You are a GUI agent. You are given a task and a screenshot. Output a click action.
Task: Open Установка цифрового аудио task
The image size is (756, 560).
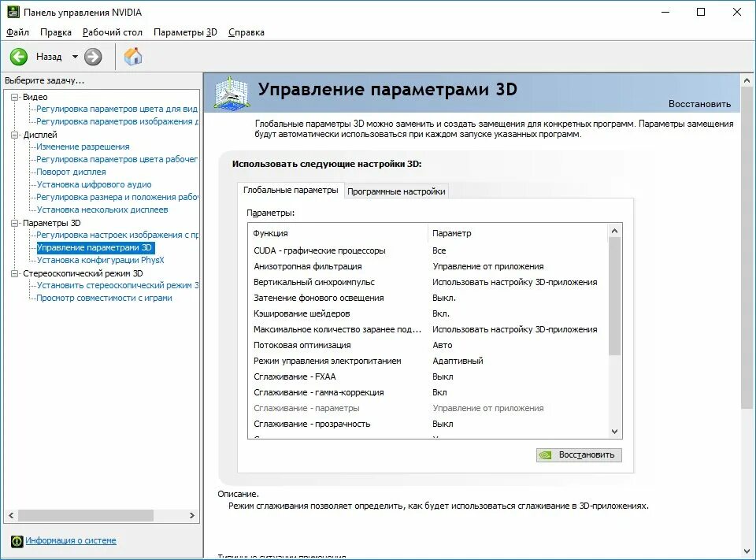pos(94,184)
